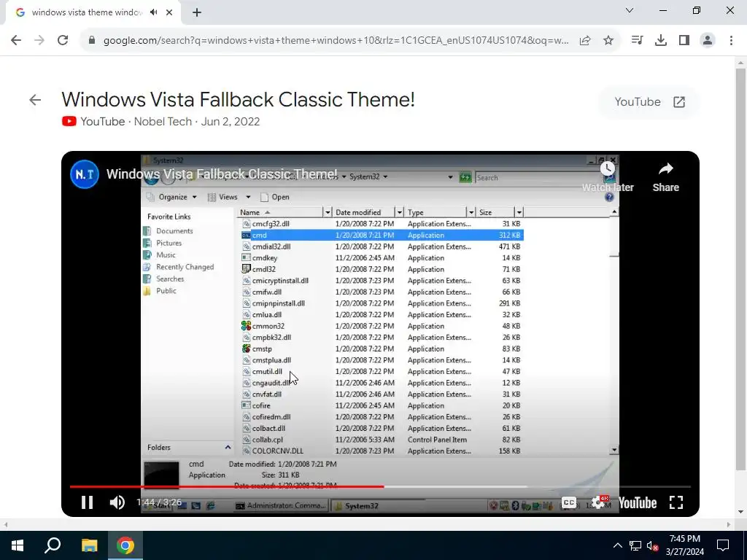This screenshot has width=747, height=560.
Task: Open the clock showing 7:45 PM
Action: coord(685,545)
